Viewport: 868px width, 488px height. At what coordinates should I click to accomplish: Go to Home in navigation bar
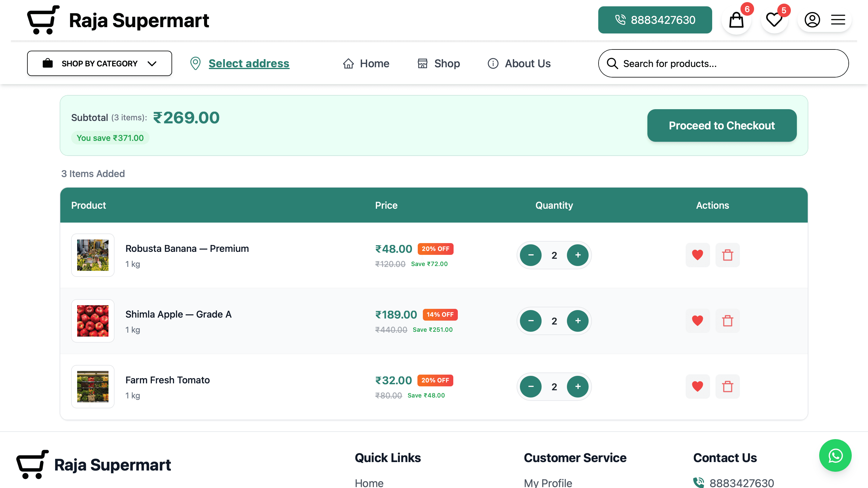[366, 63]
